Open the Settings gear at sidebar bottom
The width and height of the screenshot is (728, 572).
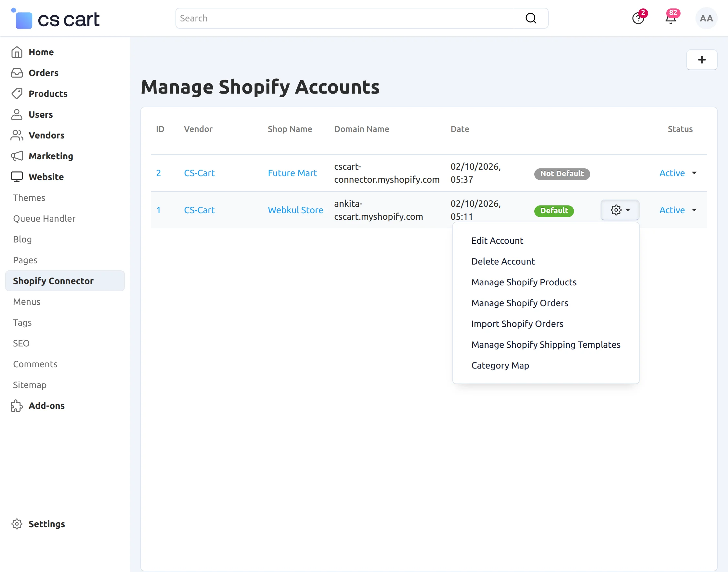click(17, 524)
